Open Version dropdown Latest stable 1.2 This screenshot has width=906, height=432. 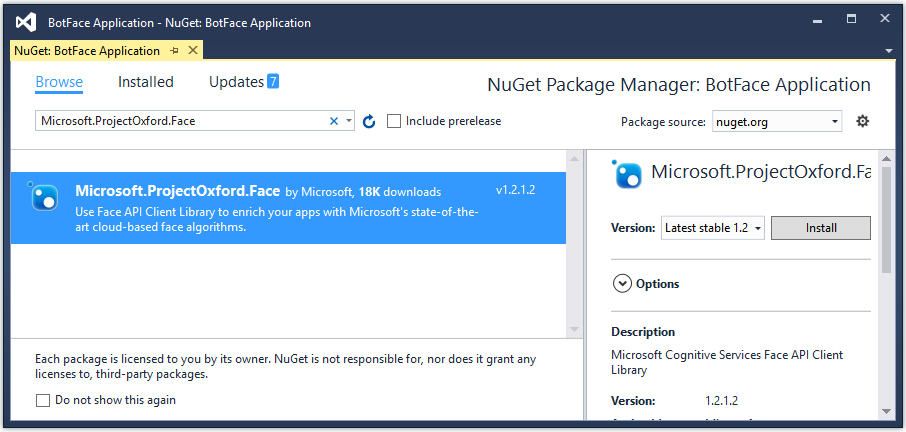click(x=713, y=228)
